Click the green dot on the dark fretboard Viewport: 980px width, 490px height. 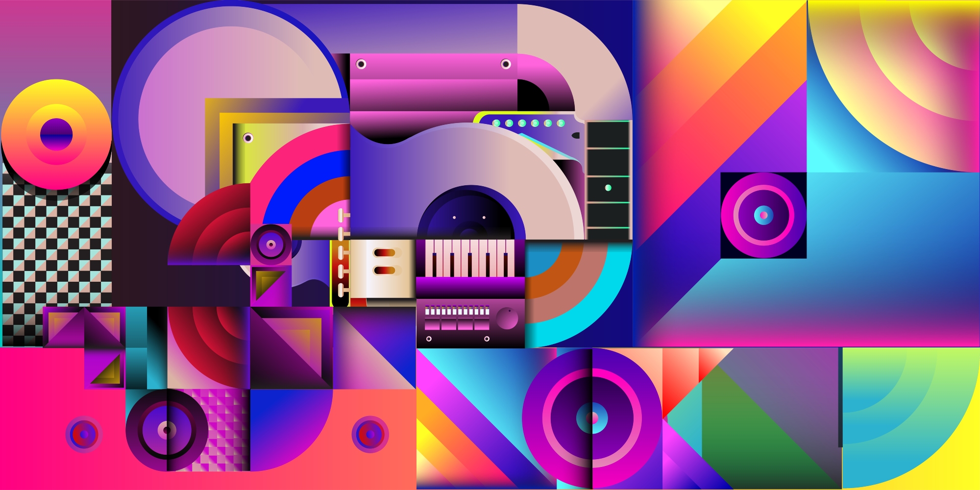608,188
